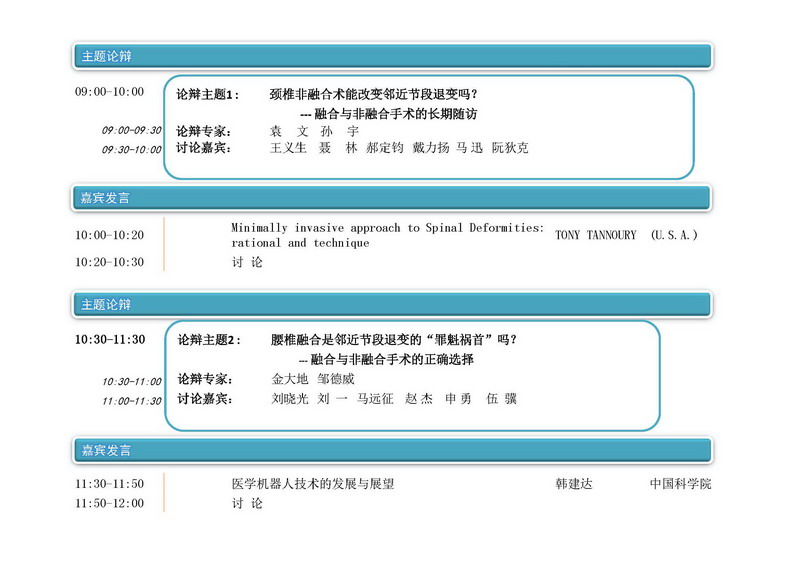
Task: Click debate title 颈椎非融合术能改变邻近节段退变吗
Action: [x=373, y=95]
